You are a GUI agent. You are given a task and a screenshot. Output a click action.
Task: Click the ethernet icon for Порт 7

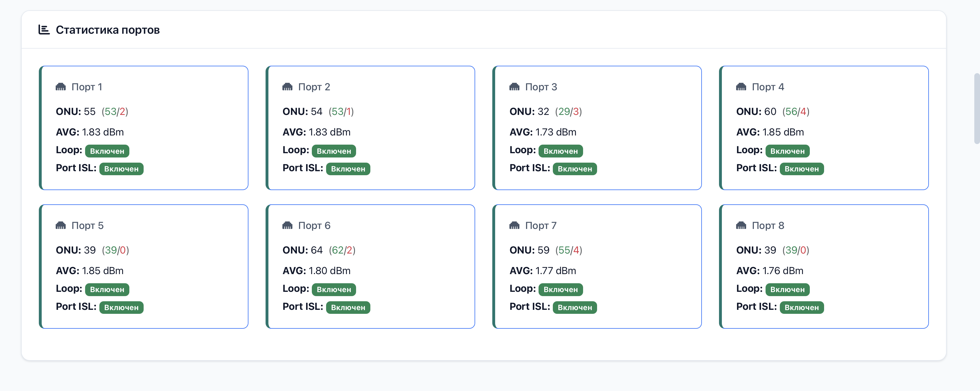coord(514,226)
